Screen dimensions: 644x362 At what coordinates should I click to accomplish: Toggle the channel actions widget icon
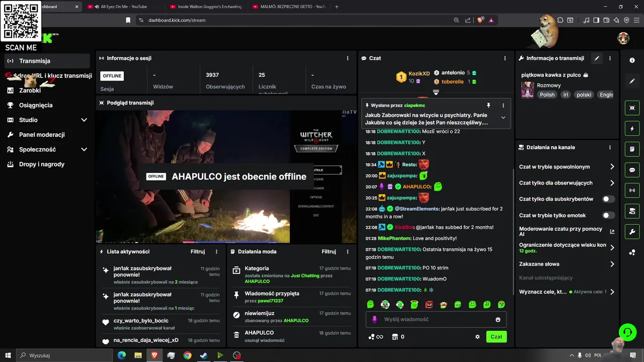click(632, 211)
